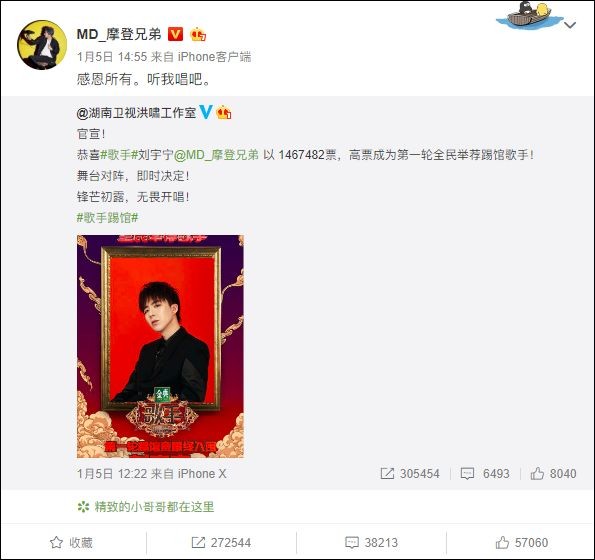Follow the @MD_摩登兄弟 mention link
595x560 pixels.
(x=216, y=155)
